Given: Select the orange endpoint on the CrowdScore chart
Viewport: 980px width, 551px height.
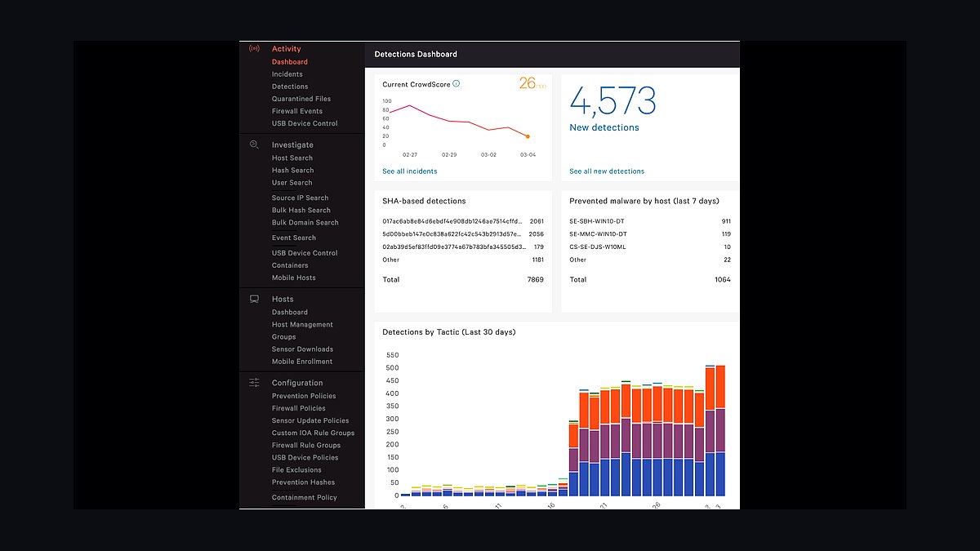Looking at the screenshot, I should (528, 136).
